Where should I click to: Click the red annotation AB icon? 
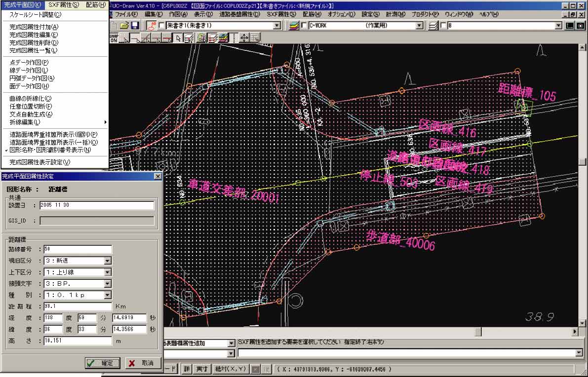point(152,25)
